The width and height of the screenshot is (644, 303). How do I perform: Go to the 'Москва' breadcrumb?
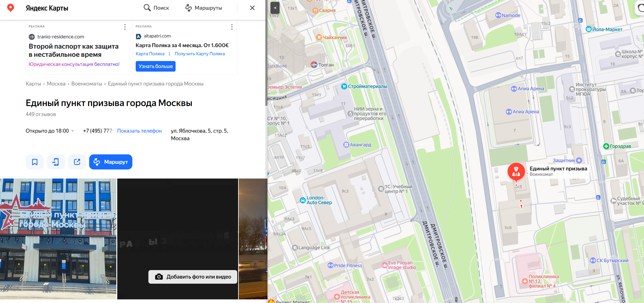[56, 84]
